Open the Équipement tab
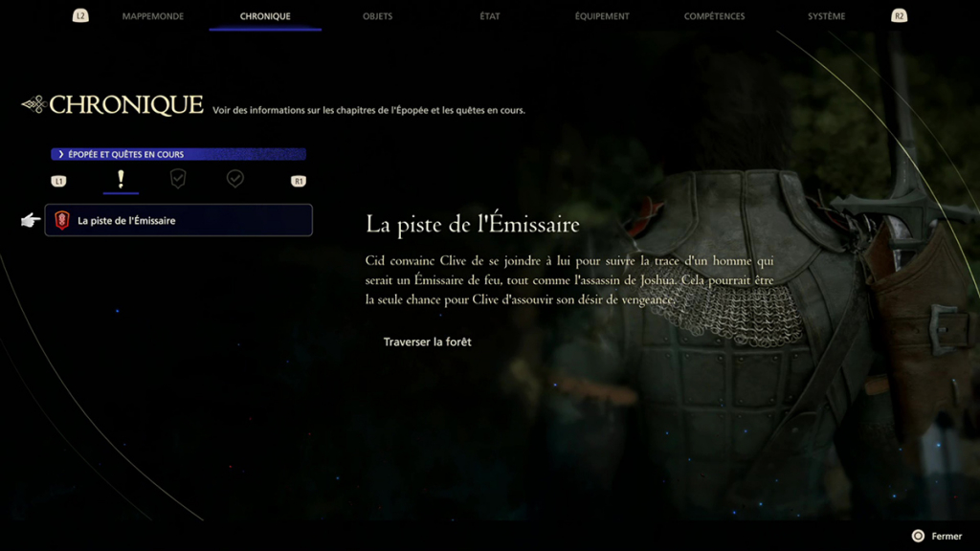980x551 pixels. coord(602,16)
